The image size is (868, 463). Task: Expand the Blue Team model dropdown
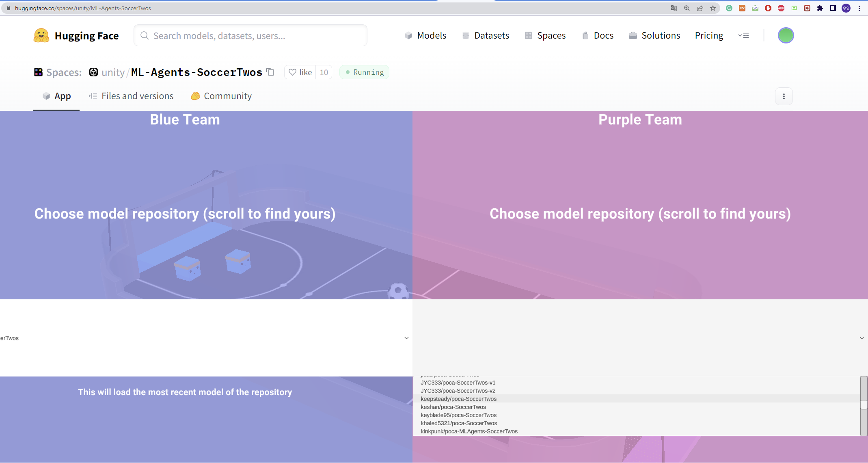406,338
